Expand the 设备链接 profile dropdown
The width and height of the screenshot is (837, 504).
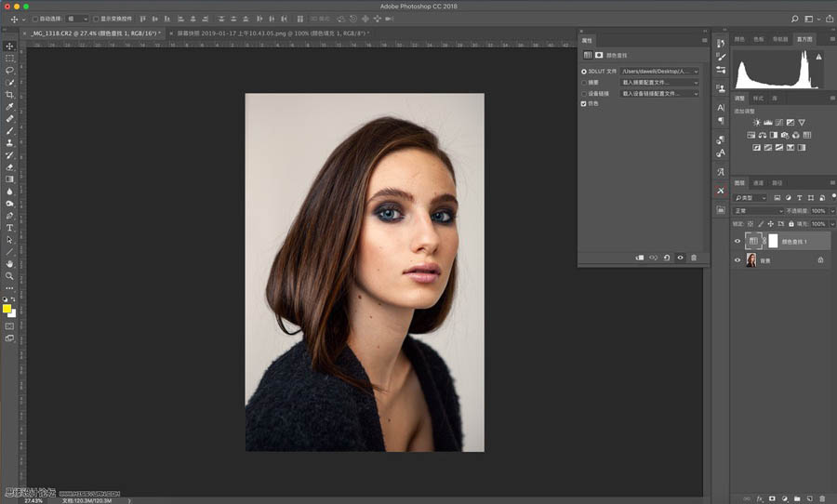click(x=659, y=94)
